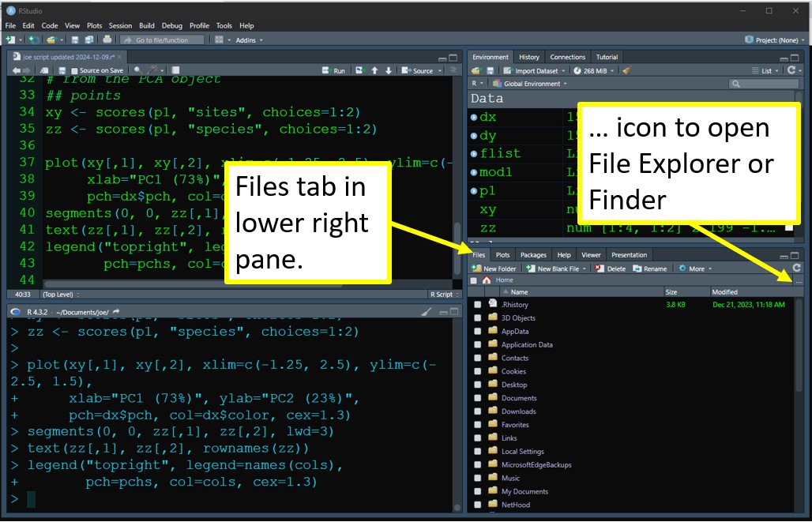The width and height of the screenshot is (812, 522).
Task: Check the Downloads folder checkbox
Action: pos(477,411)
